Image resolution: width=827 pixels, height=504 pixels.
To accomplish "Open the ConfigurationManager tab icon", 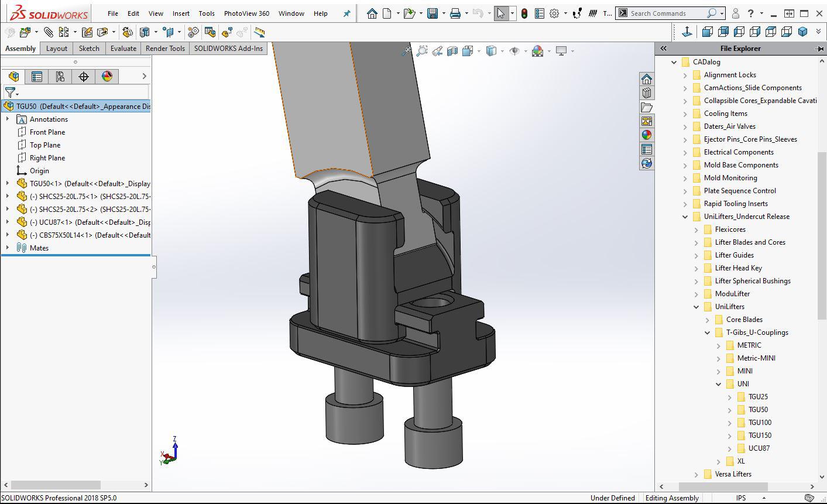I will [60, 77].
